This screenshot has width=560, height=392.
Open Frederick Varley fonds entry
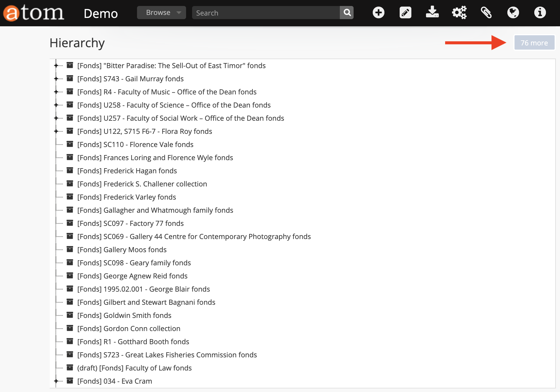[127, 197]
